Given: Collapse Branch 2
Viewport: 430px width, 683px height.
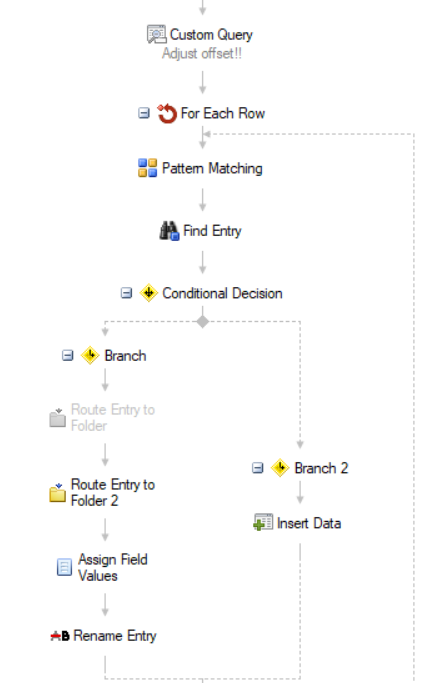Looking at the screenshot, I should click(x=258, y=468).
